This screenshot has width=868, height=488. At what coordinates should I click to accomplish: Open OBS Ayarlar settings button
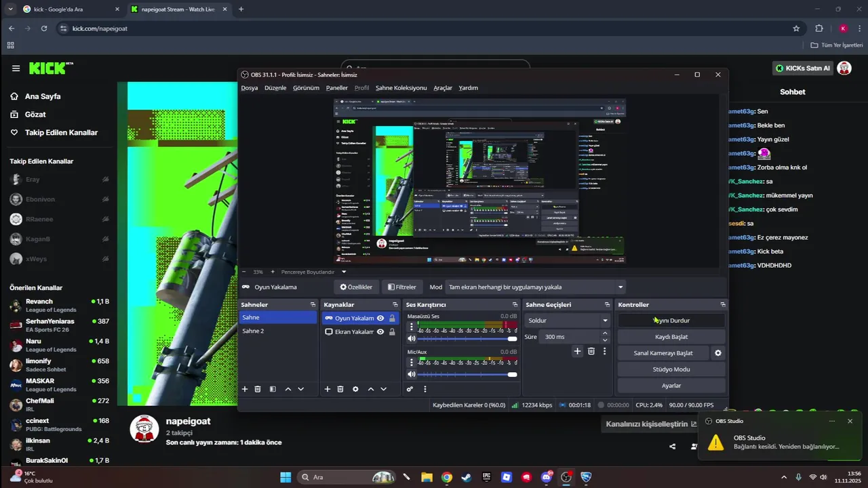click(671, 386)
